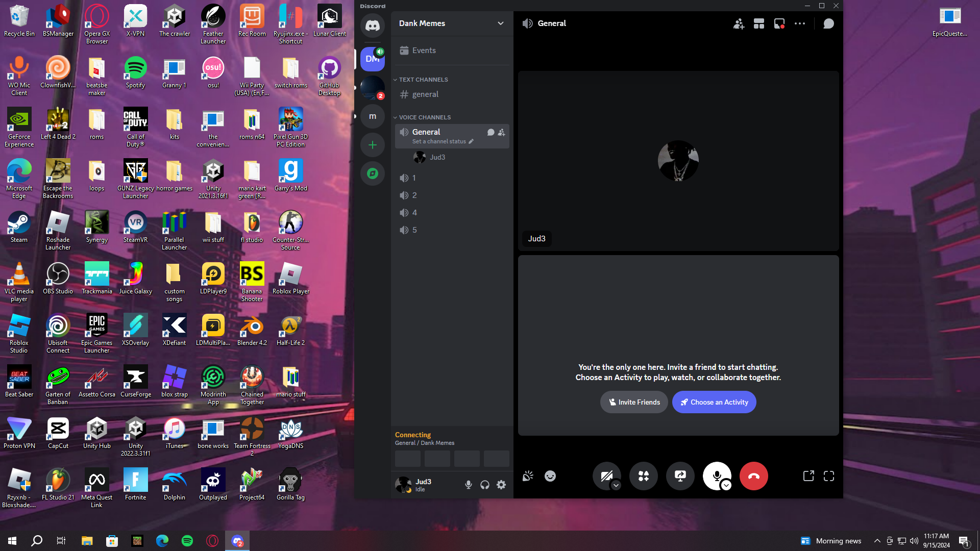
Task: Toggle the camera on in call controls
Action: pyautogui.click(x=606, y=476)
